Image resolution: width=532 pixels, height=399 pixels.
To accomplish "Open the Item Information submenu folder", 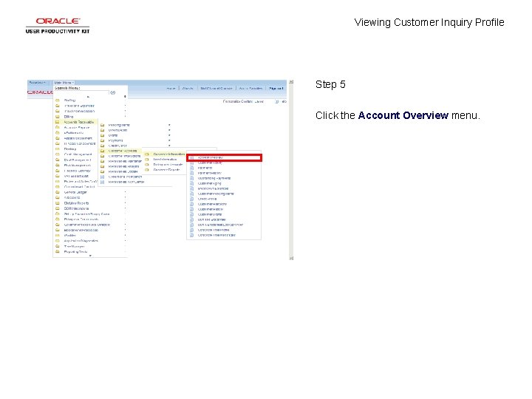I will (x=165, y=159).
